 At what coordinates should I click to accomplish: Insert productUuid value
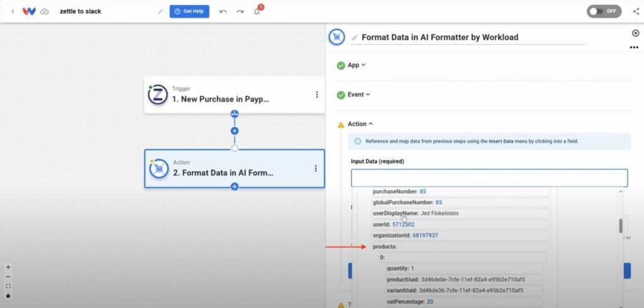[x=464, y=280]
